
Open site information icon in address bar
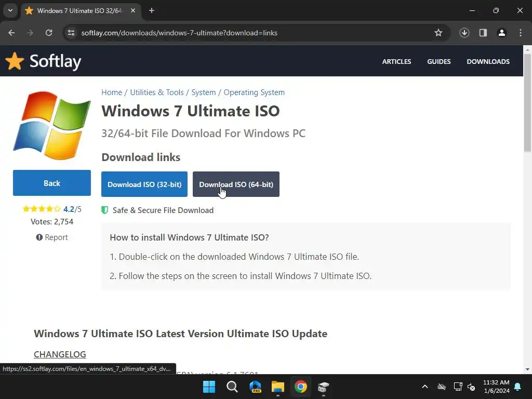click(71, 33)
